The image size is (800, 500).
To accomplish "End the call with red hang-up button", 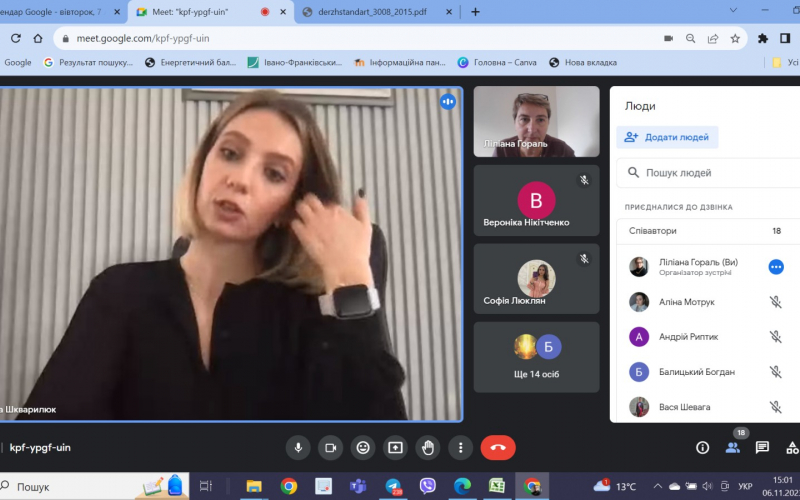I will tap(498, 448).
